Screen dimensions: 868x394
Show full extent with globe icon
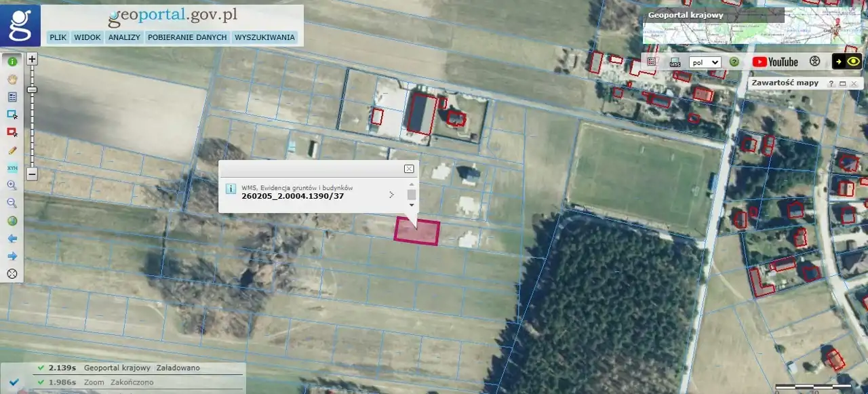pos(12,220)
